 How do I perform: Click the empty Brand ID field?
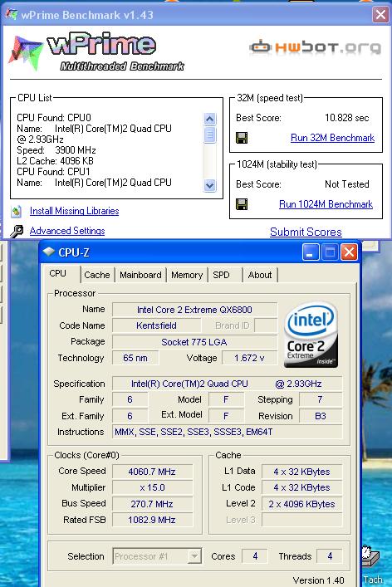pos(266,325)
